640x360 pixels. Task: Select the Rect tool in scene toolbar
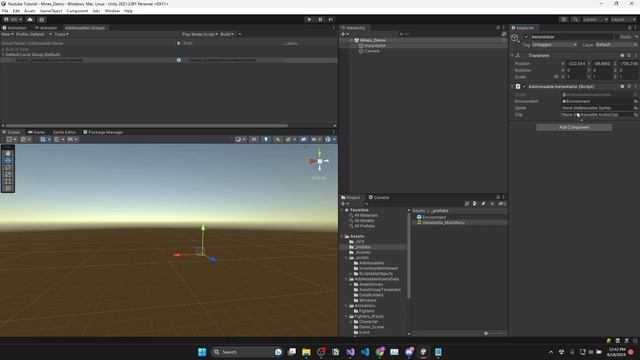click(x=8, y=181)
